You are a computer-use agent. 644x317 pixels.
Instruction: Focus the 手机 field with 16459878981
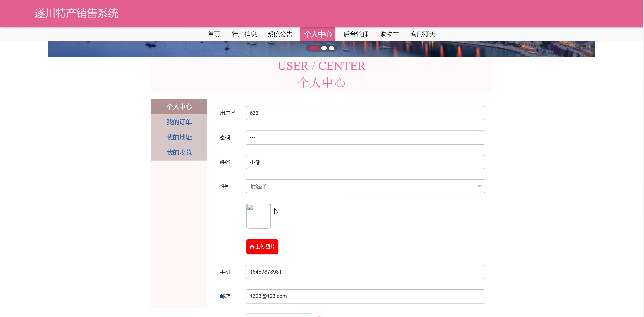point(365,272)
